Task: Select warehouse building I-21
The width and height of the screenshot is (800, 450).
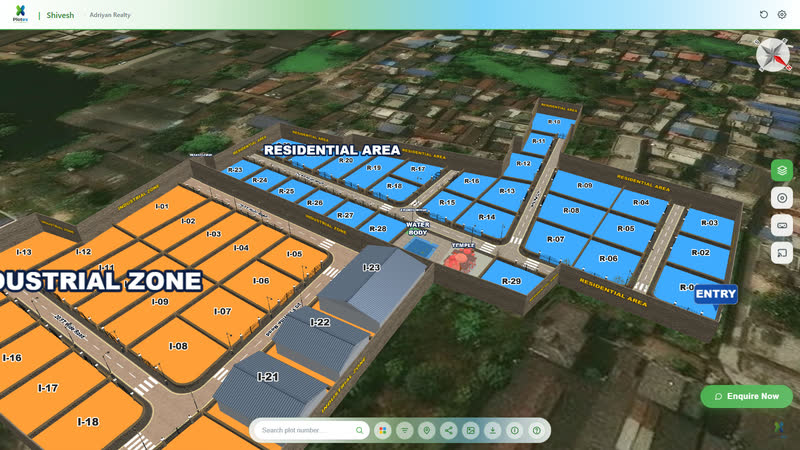Action: (268, 385)
